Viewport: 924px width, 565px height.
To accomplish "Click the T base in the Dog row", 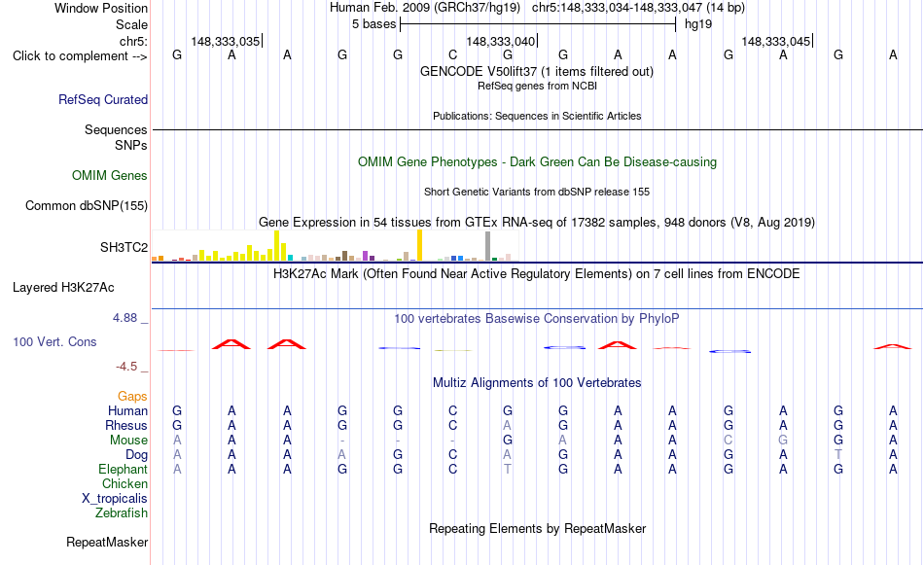I will (x=838, y=455).
